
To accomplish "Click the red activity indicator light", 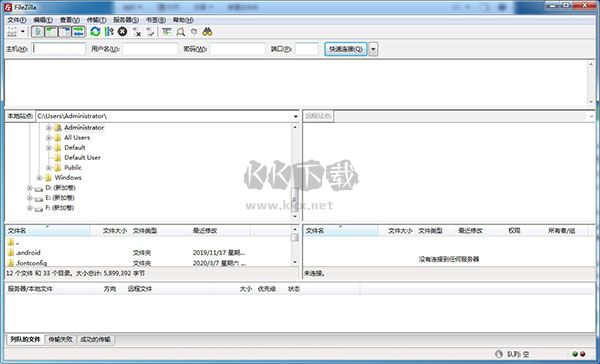I will tap(582, 354).
